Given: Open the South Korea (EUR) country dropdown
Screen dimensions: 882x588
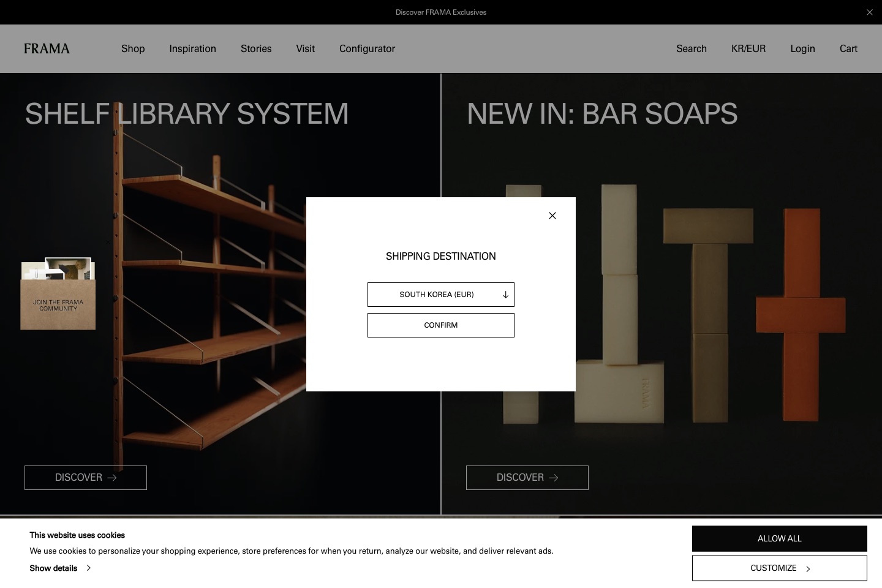Looking at the screenshot, I should coord(441,295).
